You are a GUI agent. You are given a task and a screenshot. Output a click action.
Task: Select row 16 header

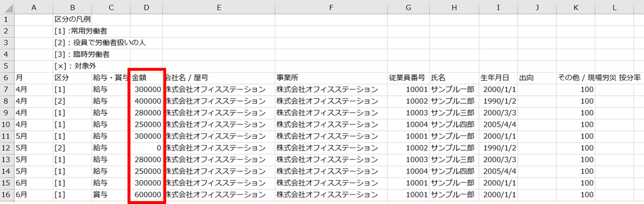coord(7,194)
